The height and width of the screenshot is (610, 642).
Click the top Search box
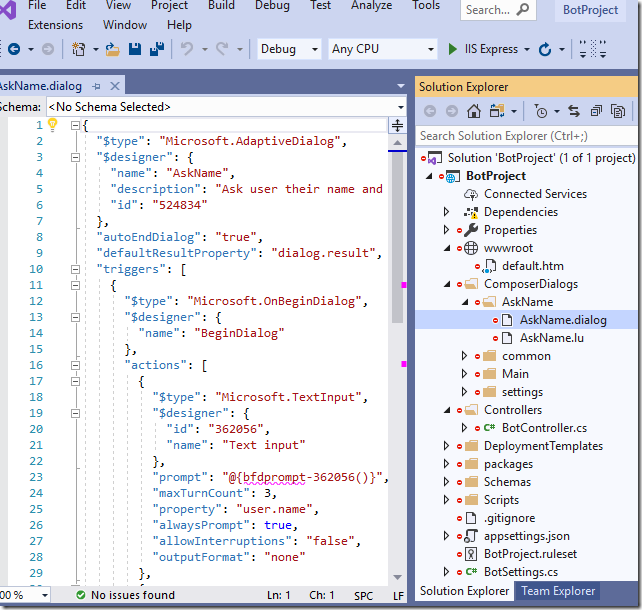498,10
